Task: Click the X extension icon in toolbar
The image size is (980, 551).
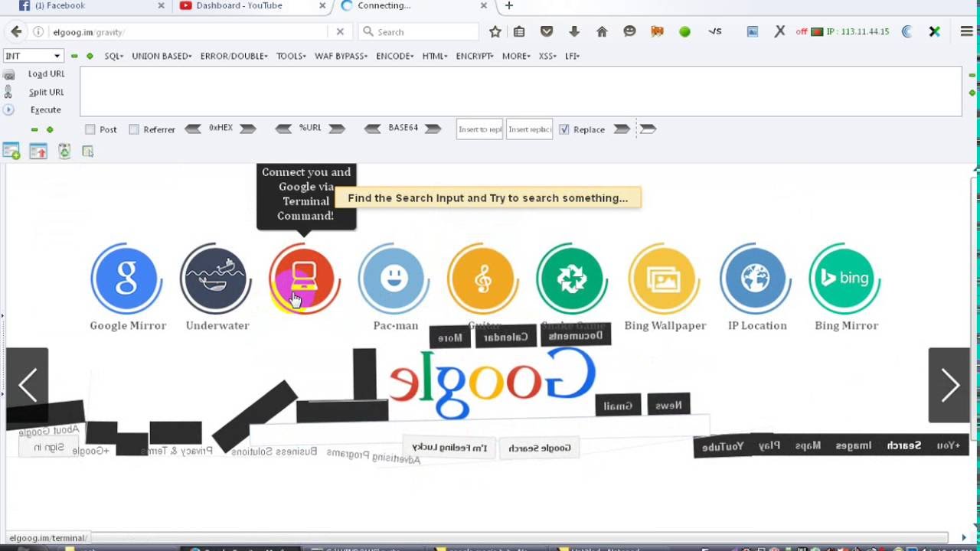Action: click(x=779, y=31)
